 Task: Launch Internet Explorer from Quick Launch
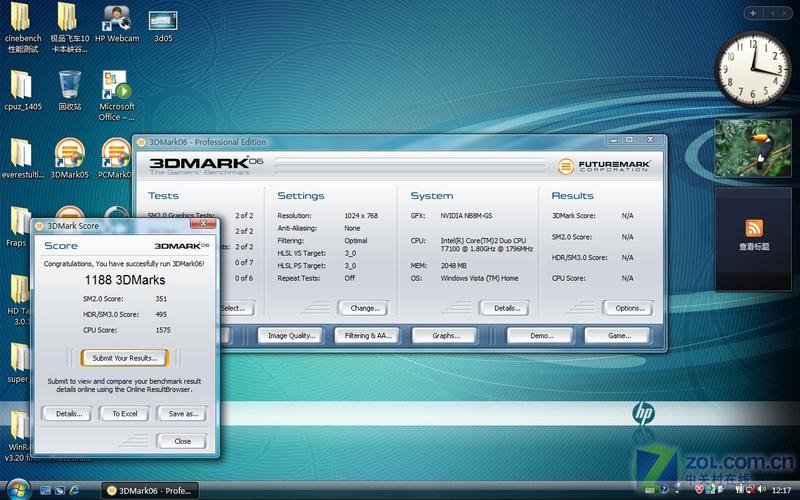click(x=74, y=490)
